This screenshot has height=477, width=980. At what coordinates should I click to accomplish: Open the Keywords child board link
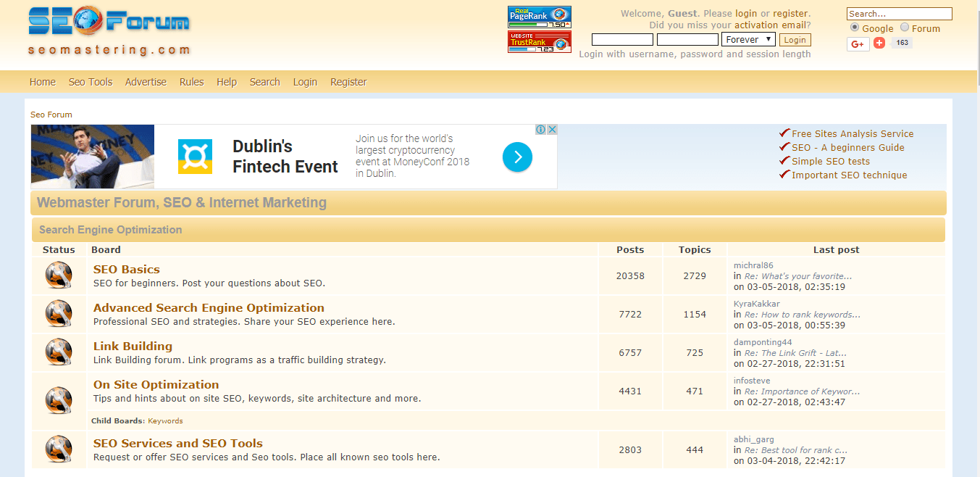165,420
